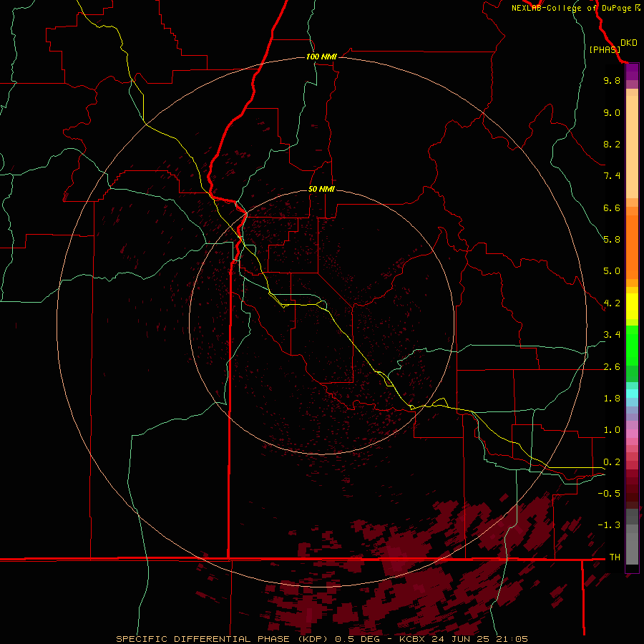Click the 5.8 value on color scale
Screen dimensions: 644x644
[x=612, y=240]
